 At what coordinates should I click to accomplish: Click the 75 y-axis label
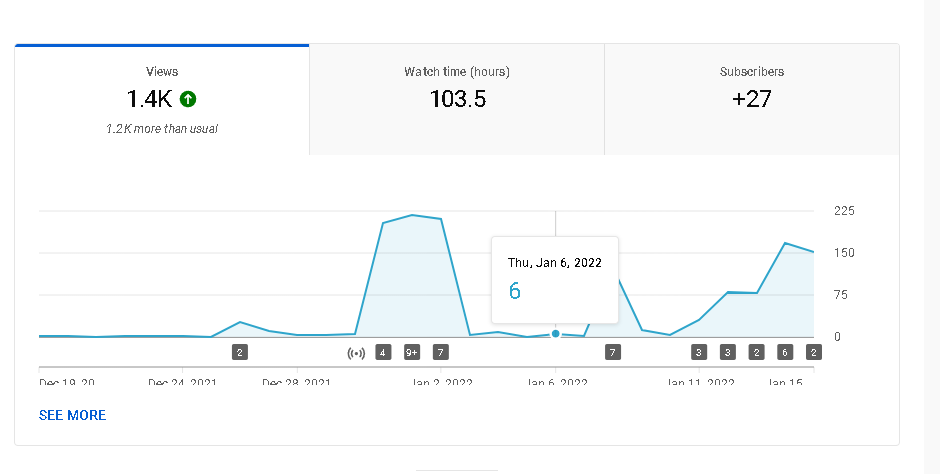click(x=841, y=295)
